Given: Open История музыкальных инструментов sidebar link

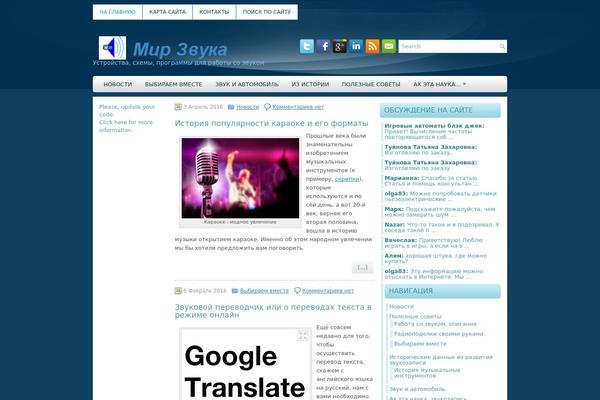Looking at the screenshot, I should pos(427,373).
